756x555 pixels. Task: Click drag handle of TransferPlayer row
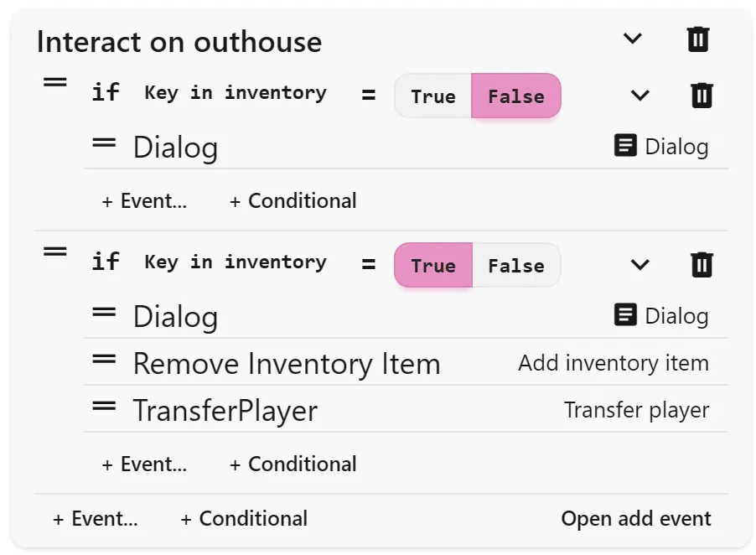click(104, 406)
